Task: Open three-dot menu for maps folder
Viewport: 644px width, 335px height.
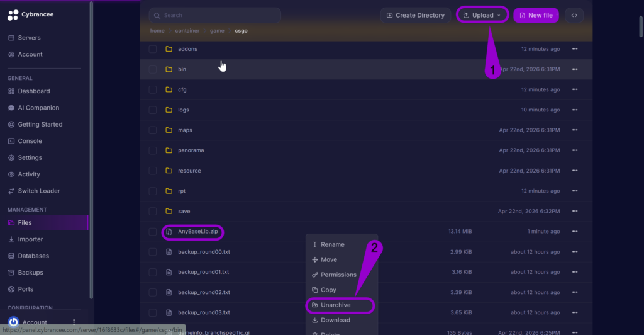Action: click(x=575, y=130)
